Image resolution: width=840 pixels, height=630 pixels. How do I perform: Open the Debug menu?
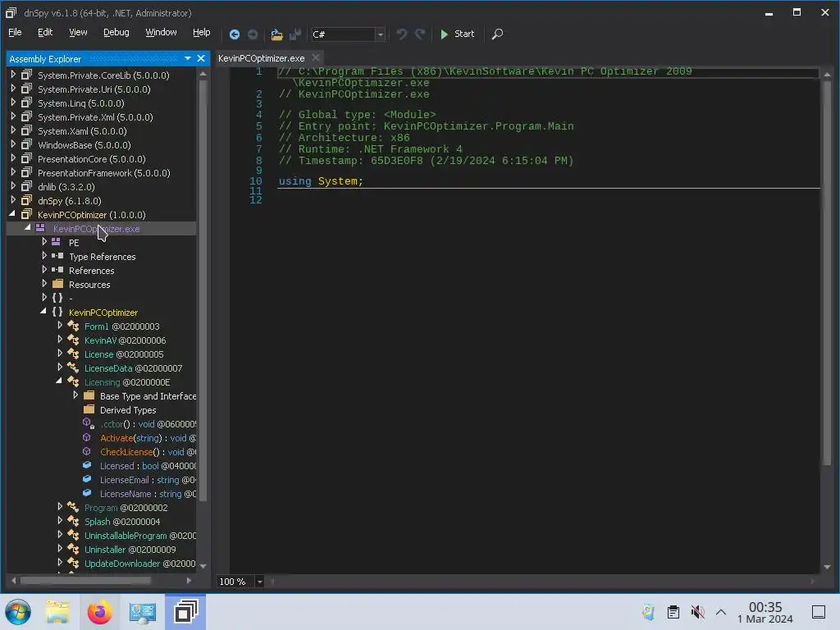(116, 32)
